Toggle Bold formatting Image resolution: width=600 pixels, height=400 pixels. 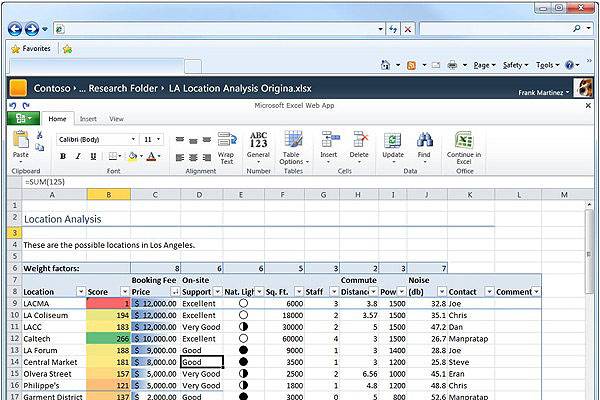click(x=63, y=156)
